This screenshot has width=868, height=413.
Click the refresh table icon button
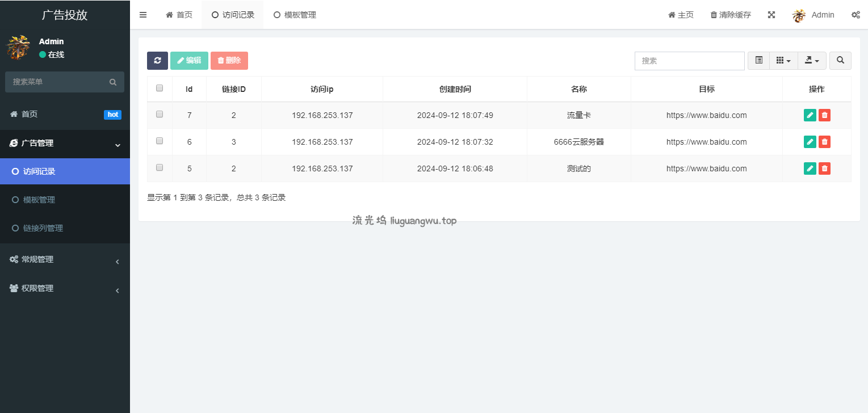click(x=157, y=61)
